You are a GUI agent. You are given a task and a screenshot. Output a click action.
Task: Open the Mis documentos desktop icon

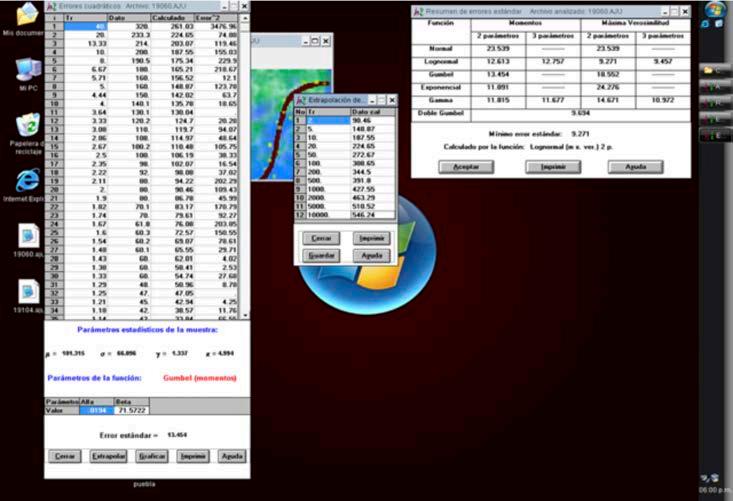click(27, 15)
